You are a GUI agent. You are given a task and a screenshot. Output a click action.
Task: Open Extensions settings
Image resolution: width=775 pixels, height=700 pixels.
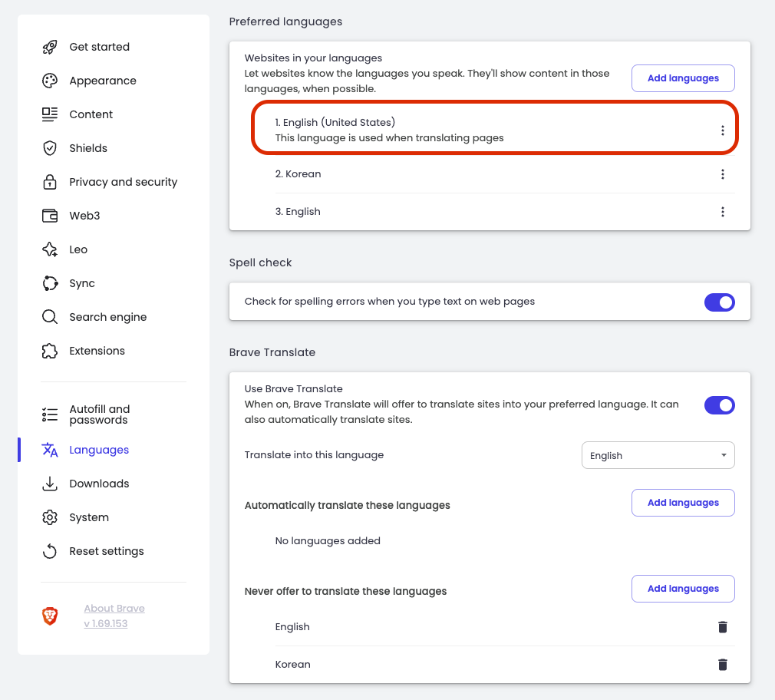[97, 351]
